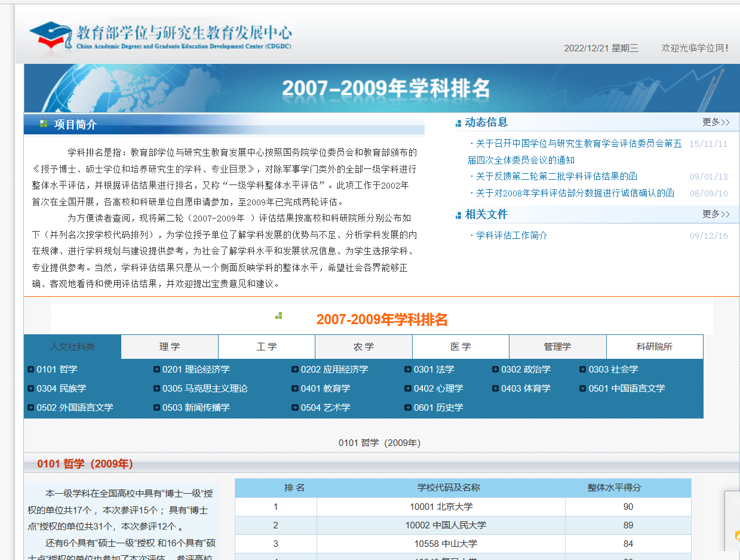Open 学科评估工作简介 document link
The image size is (740, 560).
[x=511, y=236]
